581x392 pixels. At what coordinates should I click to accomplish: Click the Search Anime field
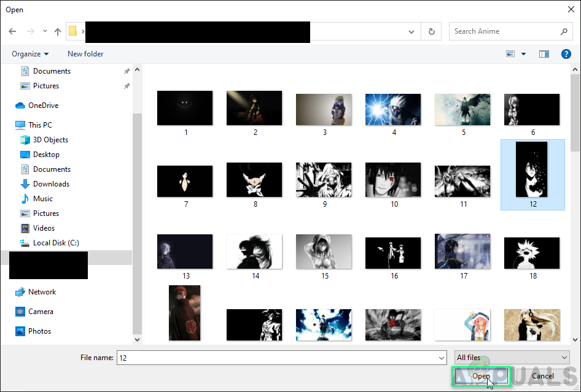pos(510,31)
